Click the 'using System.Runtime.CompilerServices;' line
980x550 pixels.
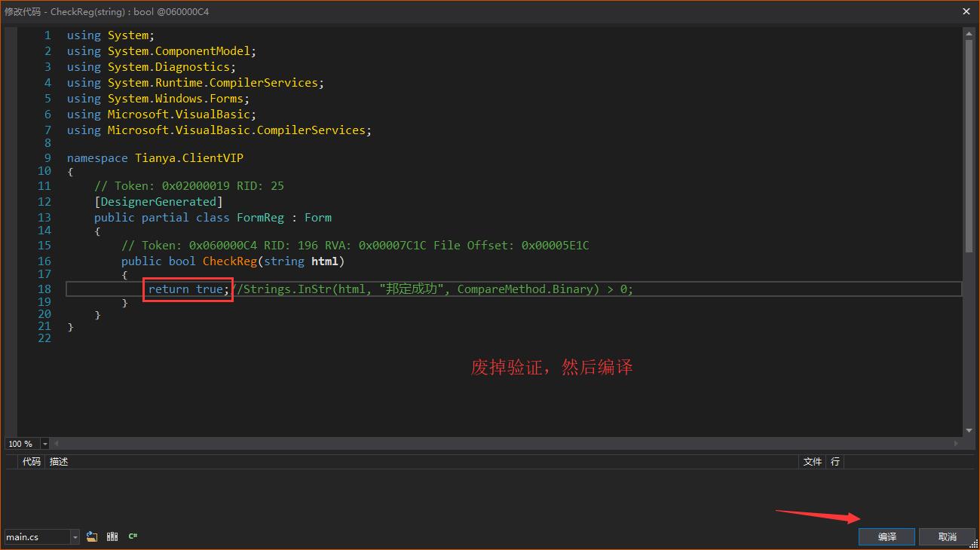click(195, 83)
